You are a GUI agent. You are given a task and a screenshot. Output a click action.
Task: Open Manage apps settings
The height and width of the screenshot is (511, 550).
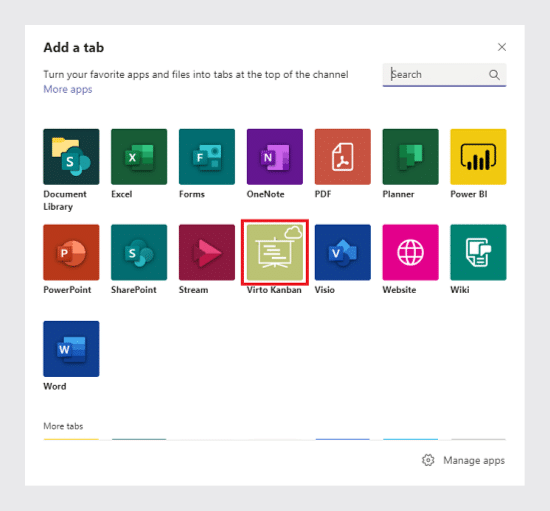pos(463,460)
